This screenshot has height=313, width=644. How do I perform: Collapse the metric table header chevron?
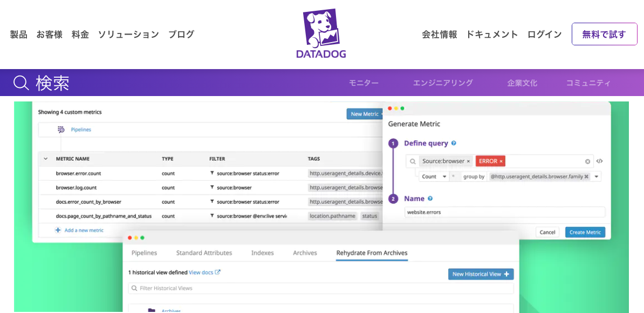coord(46,159)
